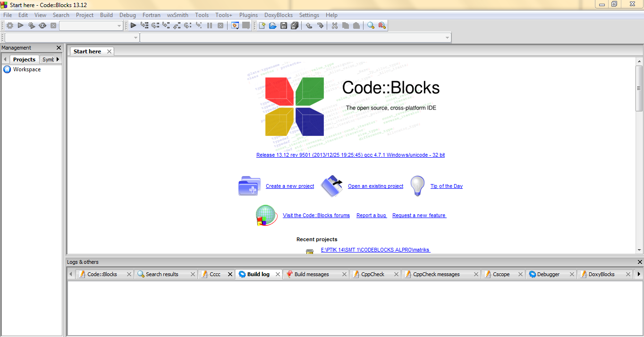Open the DoxyBlocks menu
644x337 pixels.
[279, 15]
